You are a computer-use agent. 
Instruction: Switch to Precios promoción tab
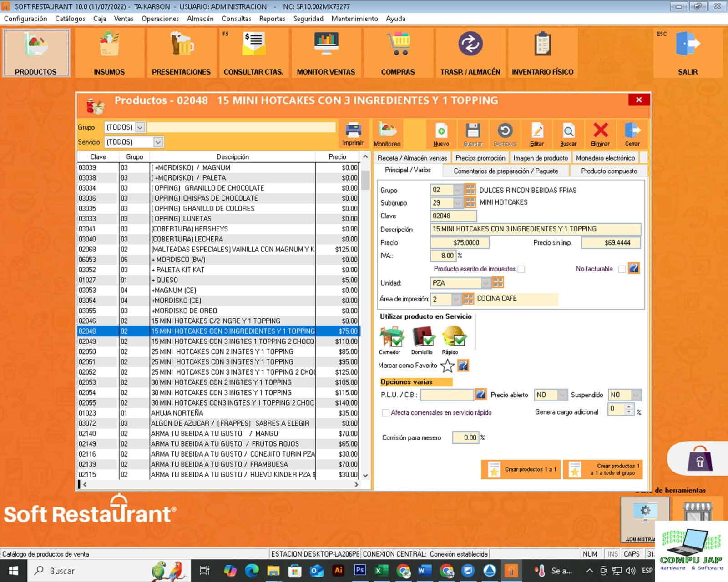(x=480, y=158)
